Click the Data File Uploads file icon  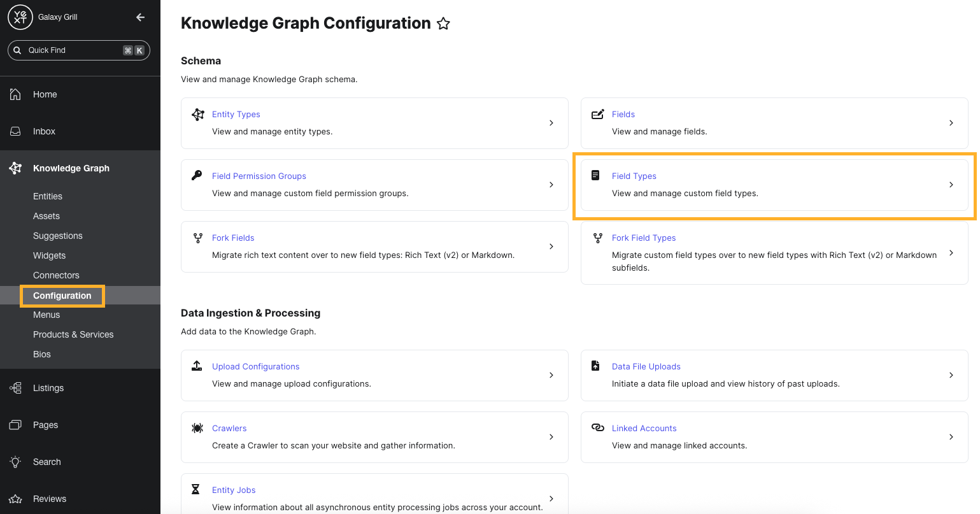[597, 366]
